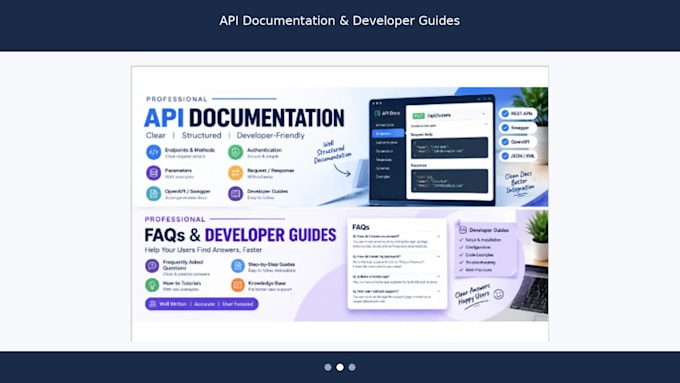The width and height of the screenshot is (680, 383).
Task: Click the 'Clear Answers Happy Users' handwritten note
Action: click(473, 296)
